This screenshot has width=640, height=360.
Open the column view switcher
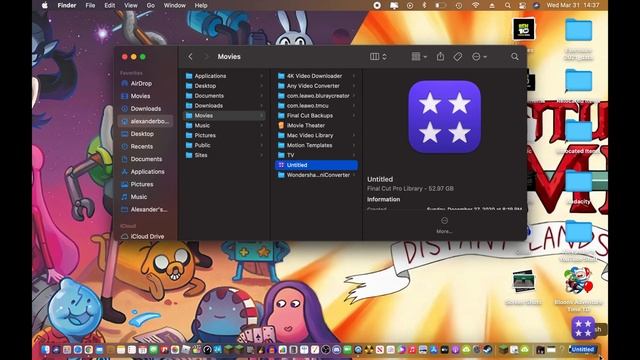click(378, 57)
